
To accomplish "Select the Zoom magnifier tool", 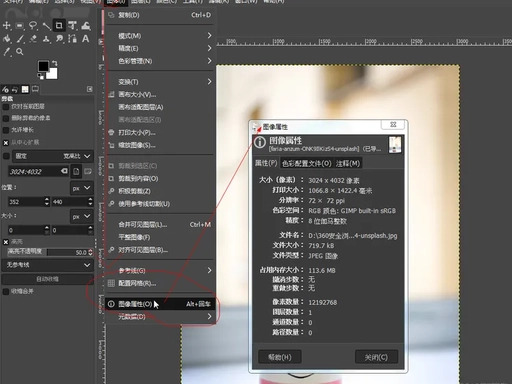I will pos(20,52).
